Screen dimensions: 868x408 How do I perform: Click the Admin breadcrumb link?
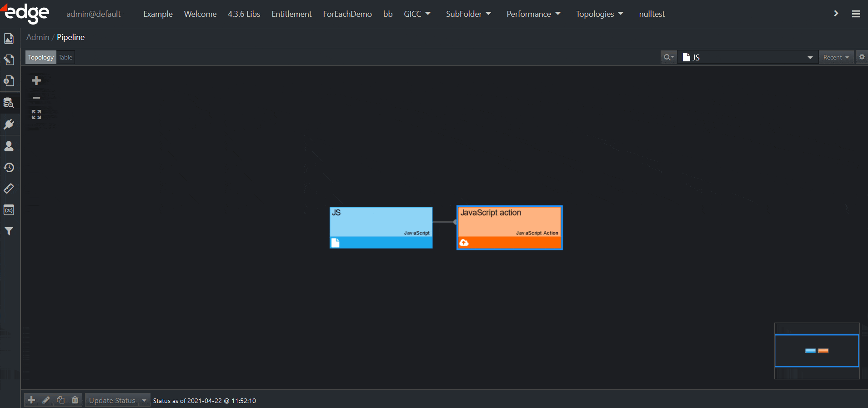[38, 37]
